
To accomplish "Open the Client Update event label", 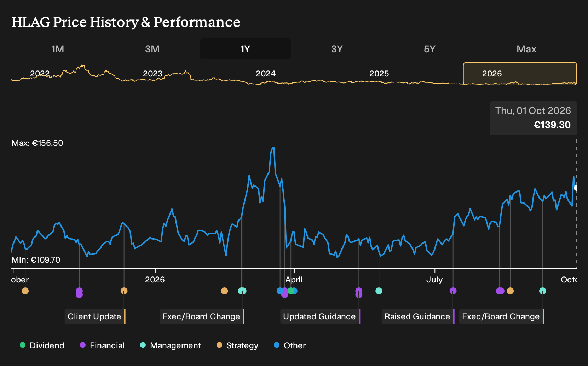I will click(95, 316).
